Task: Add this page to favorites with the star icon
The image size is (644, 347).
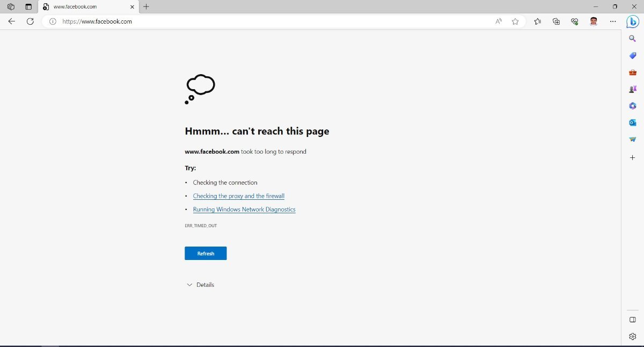Action: coord(515,21)
